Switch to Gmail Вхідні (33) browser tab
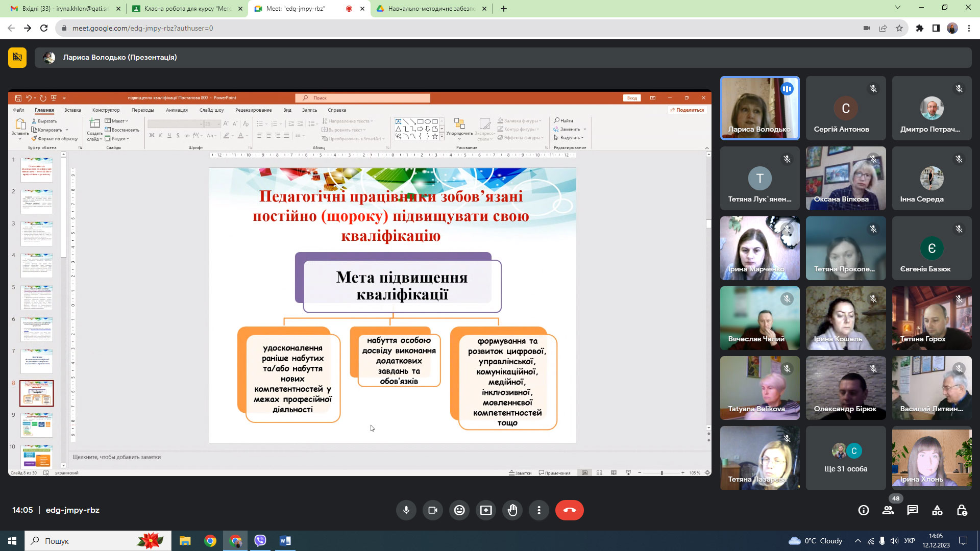The width and height of the screenshot is (980, 551). (x=65, y=9)
